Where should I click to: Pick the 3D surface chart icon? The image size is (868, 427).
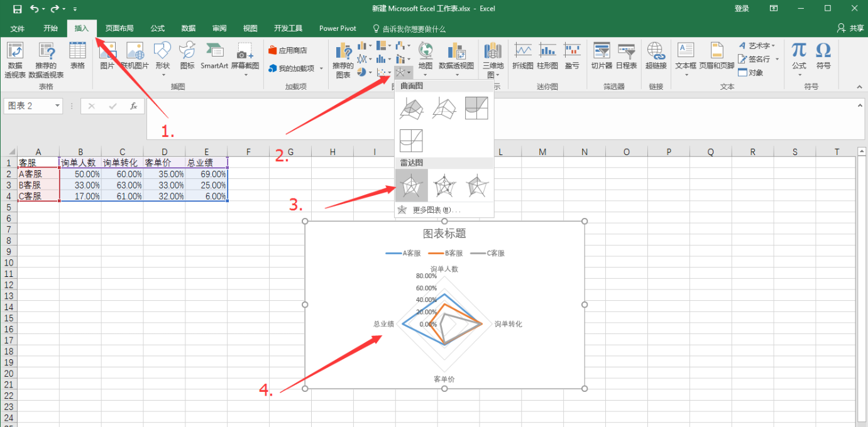(x=412, y=108)
